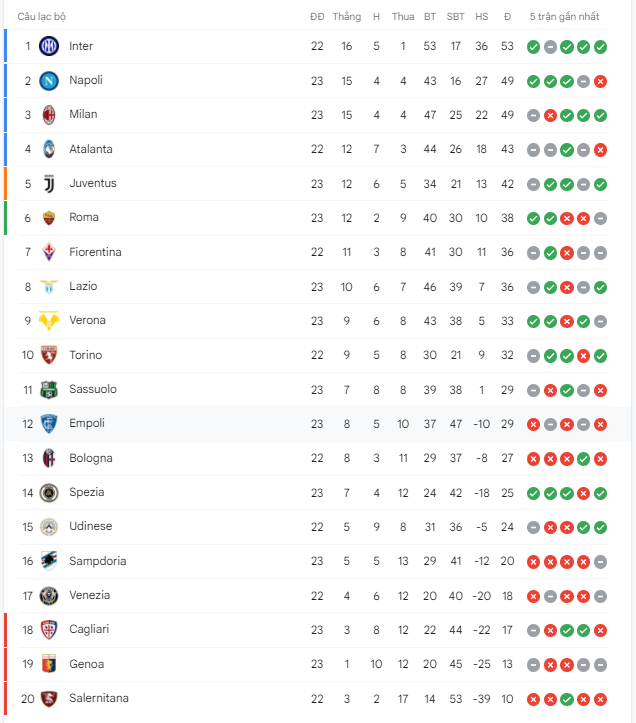Click the Empoli highlighted row name

click(87, 423)
